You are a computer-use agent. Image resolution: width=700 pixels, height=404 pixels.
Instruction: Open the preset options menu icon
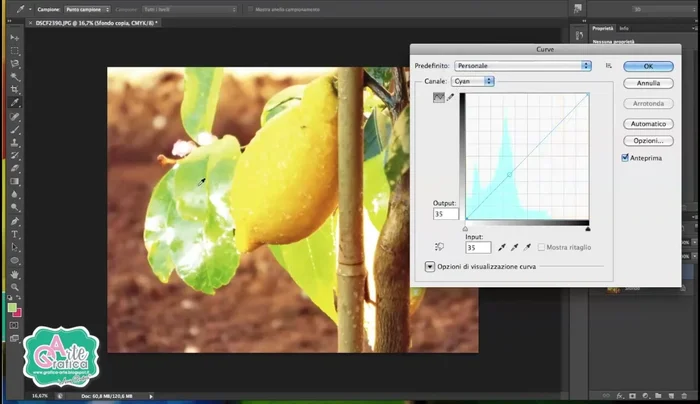(607, 66)
